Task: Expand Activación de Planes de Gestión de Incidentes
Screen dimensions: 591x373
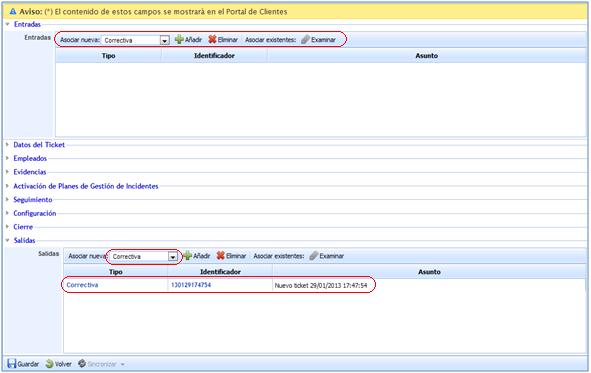Action: 86,186
